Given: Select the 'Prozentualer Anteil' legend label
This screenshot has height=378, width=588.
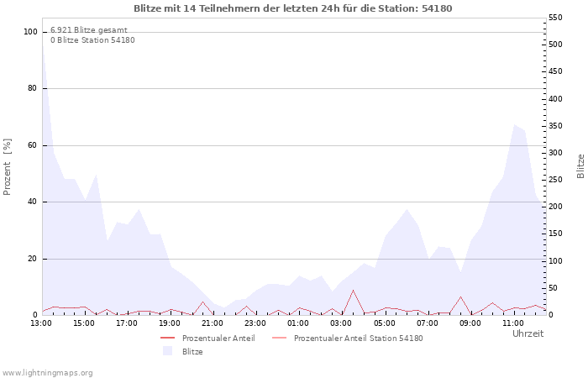Looking at the screenshot, I should [x=218, y=339].
